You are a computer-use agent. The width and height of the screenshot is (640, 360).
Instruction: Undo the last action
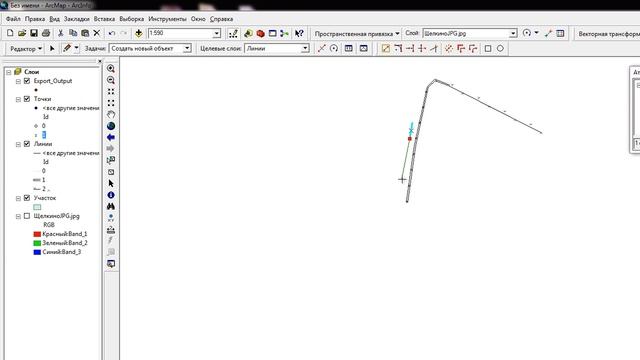tap(111, 33)
